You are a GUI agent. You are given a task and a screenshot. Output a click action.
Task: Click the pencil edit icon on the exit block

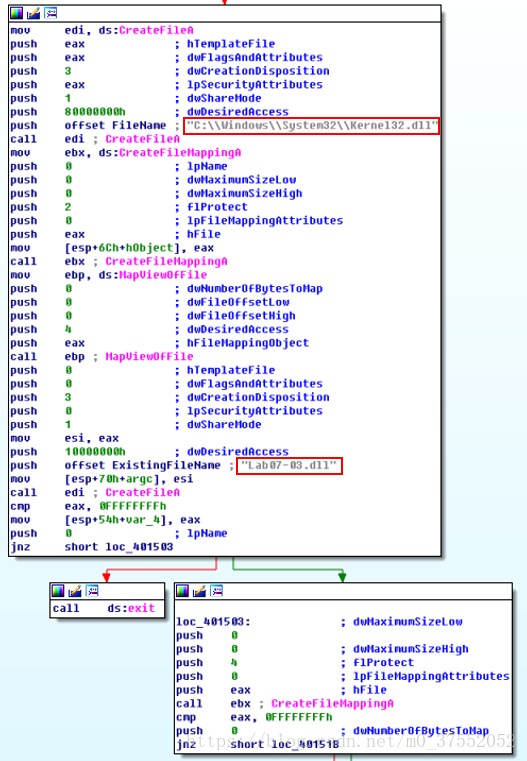[75, 591]
